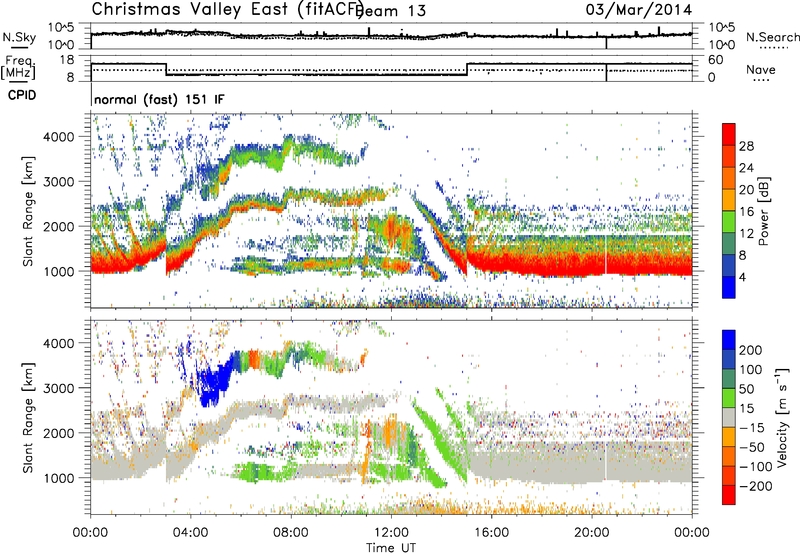
Task: Click the gray band of the velocity colorbar
Action: coord(729,418)
